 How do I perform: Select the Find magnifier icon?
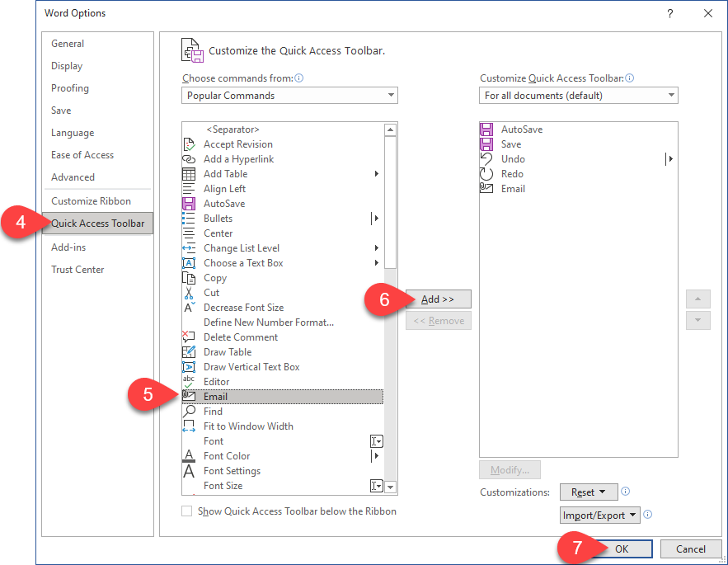click(189, 412)
